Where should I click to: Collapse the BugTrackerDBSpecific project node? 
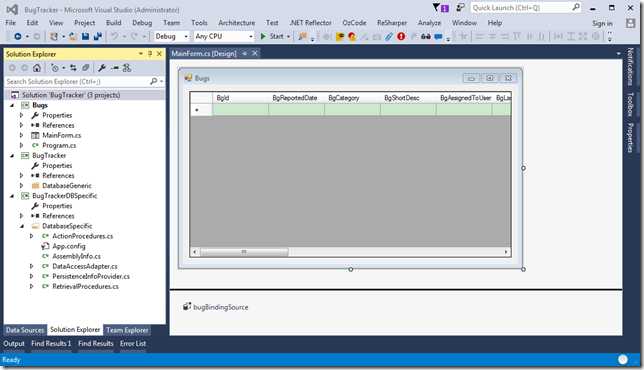[x=12, y=196]
